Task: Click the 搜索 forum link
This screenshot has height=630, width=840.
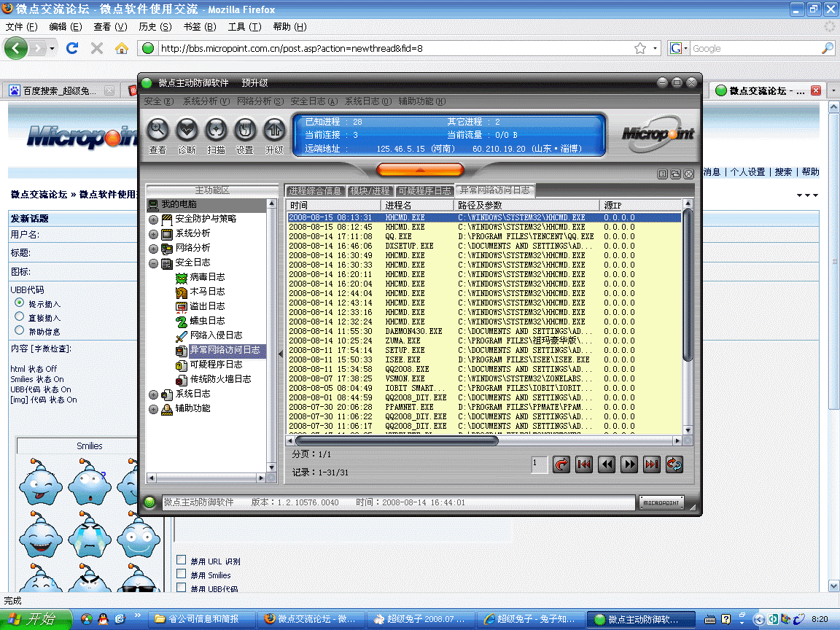Action: pyautogui.click(x=783, y=171)
